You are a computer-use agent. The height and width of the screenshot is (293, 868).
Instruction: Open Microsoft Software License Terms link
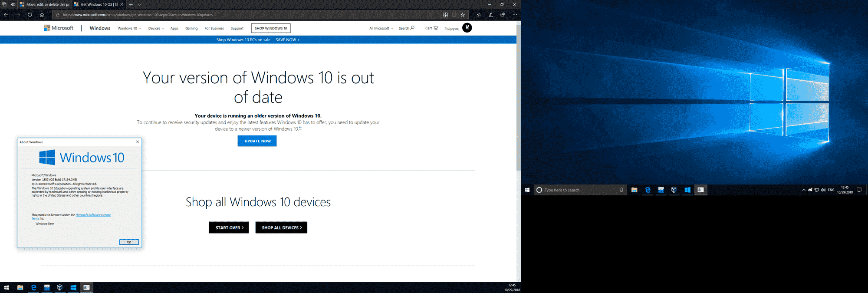pos(93,215)
